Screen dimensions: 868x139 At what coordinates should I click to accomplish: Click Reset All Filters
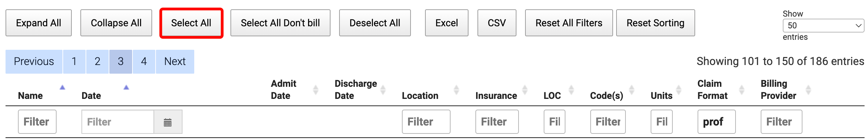tap(569, 23)
